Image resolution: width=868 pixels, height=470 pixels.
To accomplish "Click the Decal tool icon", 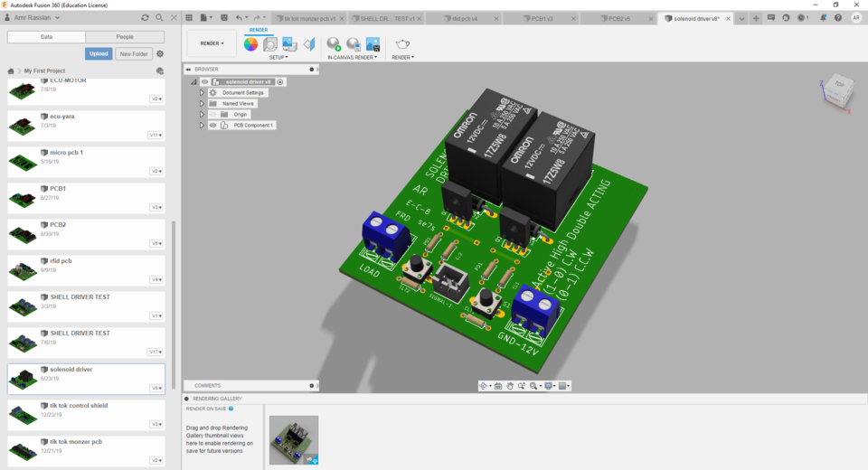I will coord(289,44).
